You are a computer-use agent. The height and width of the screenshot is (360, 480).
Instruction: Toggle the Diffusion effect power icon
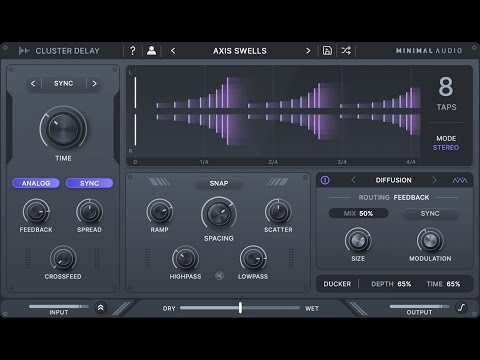point(325,180)
